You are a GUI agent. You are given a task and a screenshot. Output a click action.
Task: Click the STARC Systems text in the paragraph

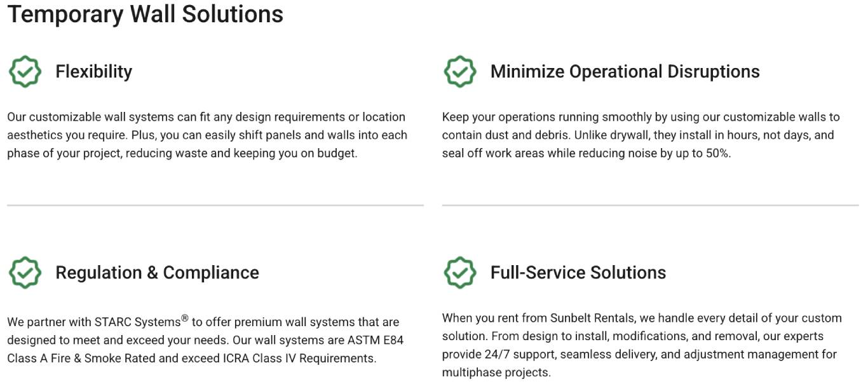[x=137, y=322]
